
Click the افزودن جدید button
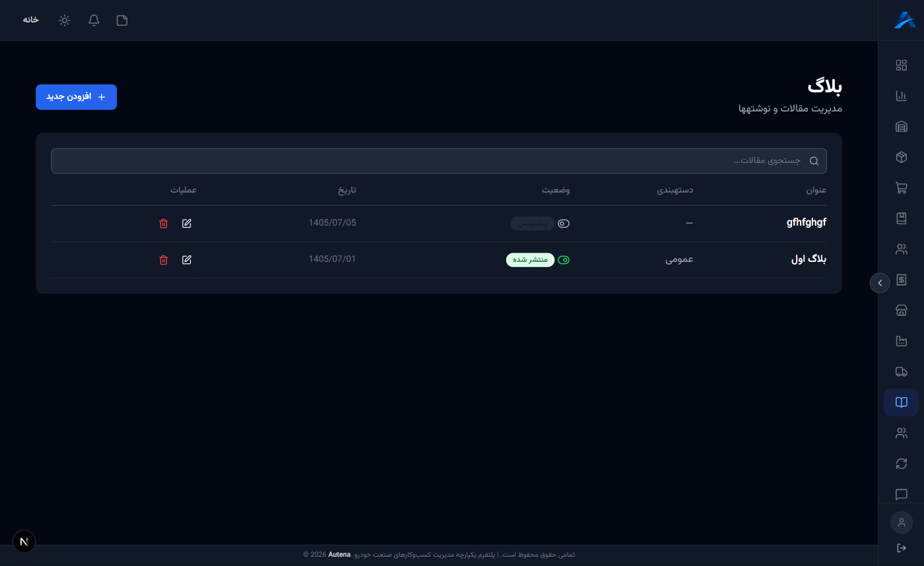pyautogui.click(x=76, y=97)
